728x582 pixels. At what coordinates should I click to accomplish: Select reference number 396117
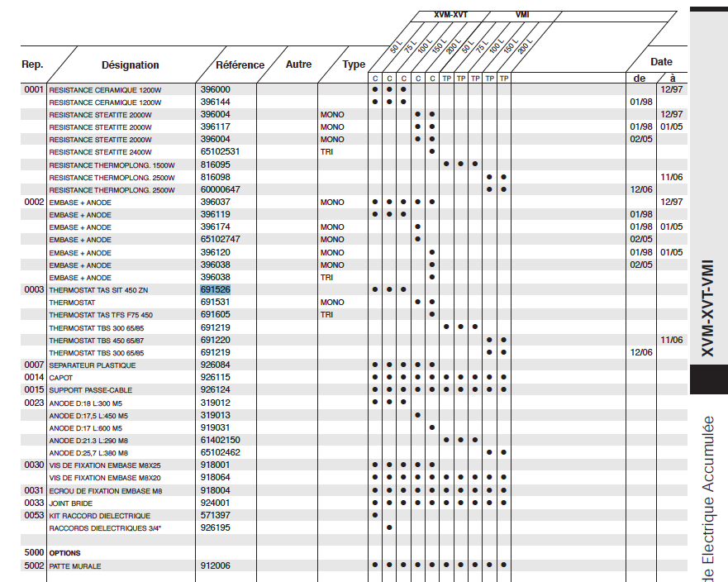[x=216, y=126]
